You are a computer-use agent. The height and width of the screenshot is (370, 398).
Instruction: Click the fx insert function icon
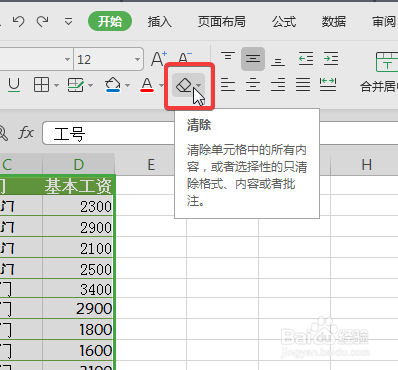pos(26,133)
